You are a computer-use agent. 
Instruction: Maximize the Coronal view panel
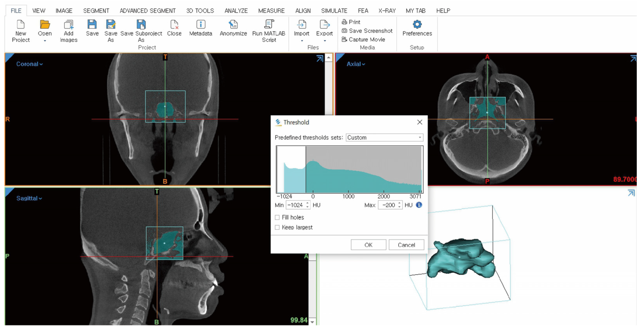[x=320, y=58]
